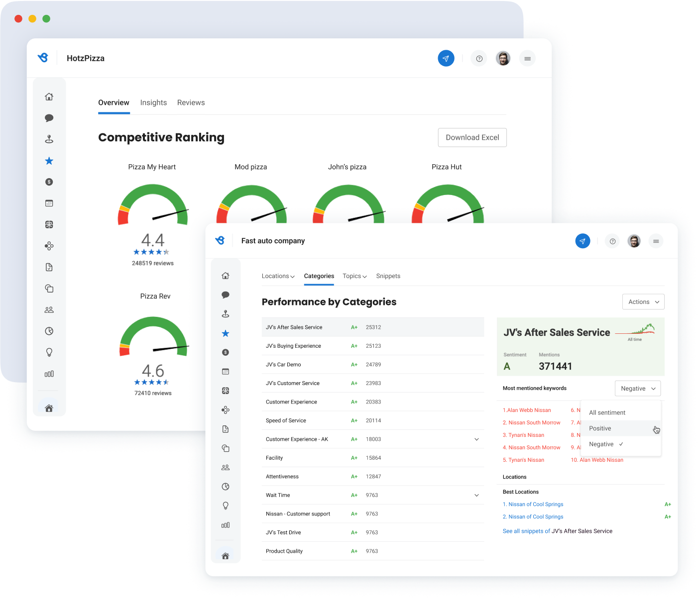
Task: Select the star Reviews icon in the sidebar
Action: click(226, 333)
